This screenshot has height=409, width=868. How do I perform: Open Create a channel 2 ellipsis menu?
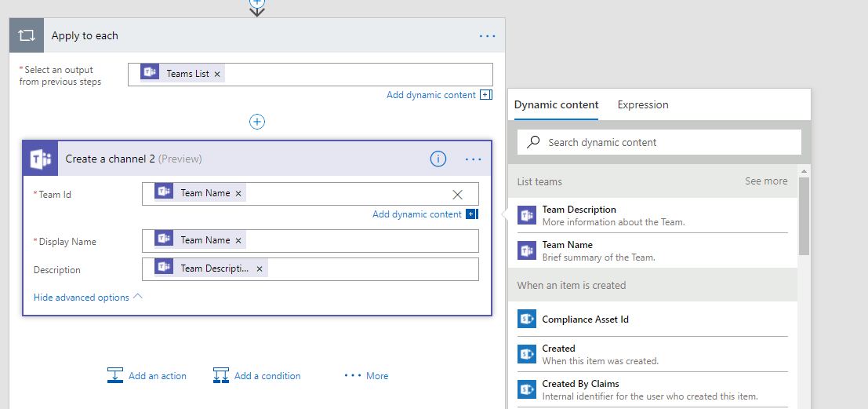474,159
